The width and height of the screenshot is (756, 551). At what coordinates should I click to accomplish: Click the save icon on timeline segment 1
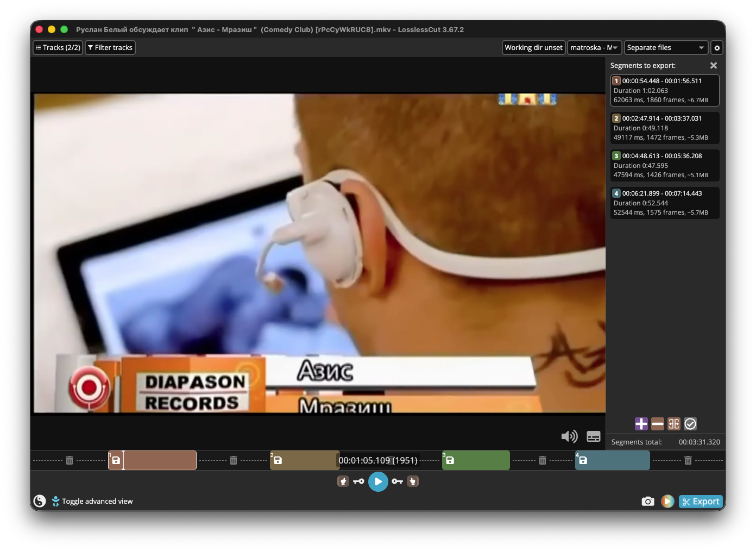[x=116, y=460]
